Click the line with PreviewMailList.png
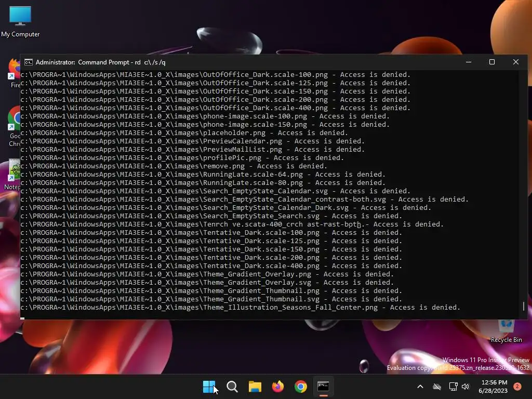 pyautogui.click(x=192, y=149)
